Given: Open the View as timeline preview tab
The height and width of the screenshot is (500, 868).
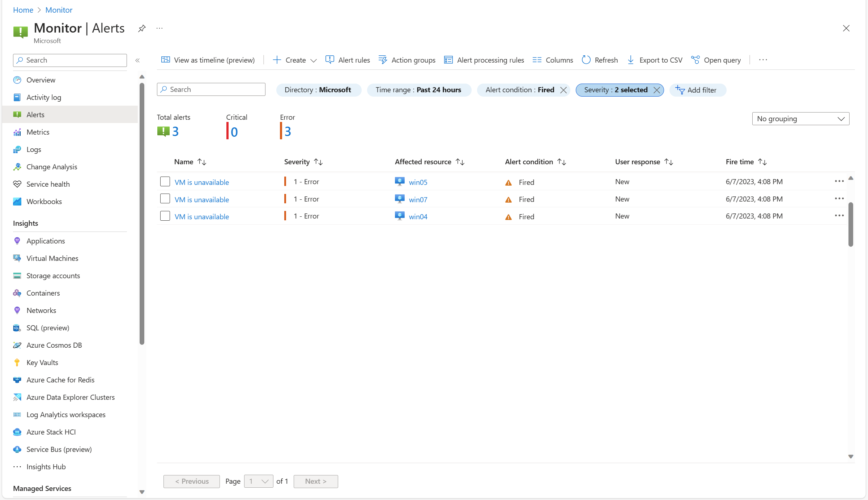Looking at the screenshot, I should pyautogui.click(x=208, y=60).
